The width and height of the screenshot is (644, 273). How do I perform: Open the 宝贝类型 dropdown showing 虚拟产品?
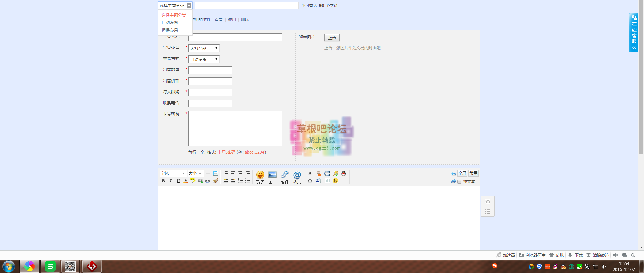click(204, 48)
